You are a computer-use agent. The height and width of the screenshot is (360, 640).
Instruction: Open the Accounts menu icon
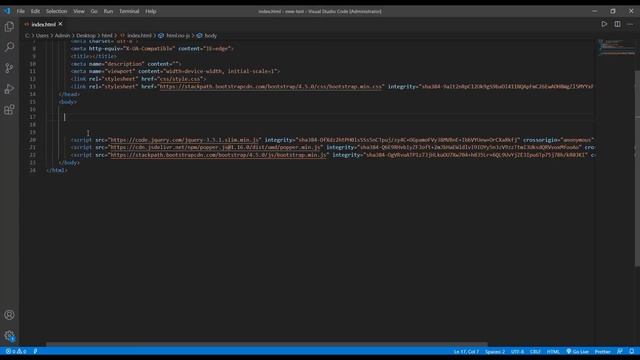tap(9, 315)
